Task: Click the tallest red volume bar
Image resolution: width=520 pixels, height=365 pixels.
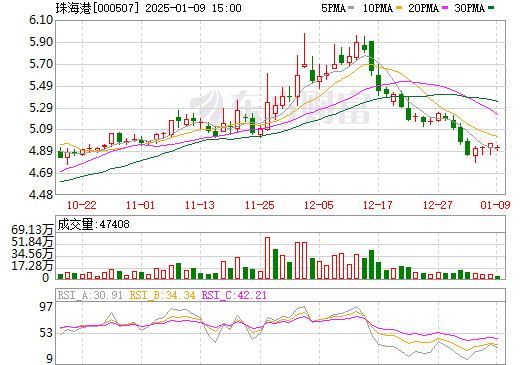Action: coord(267,258)
